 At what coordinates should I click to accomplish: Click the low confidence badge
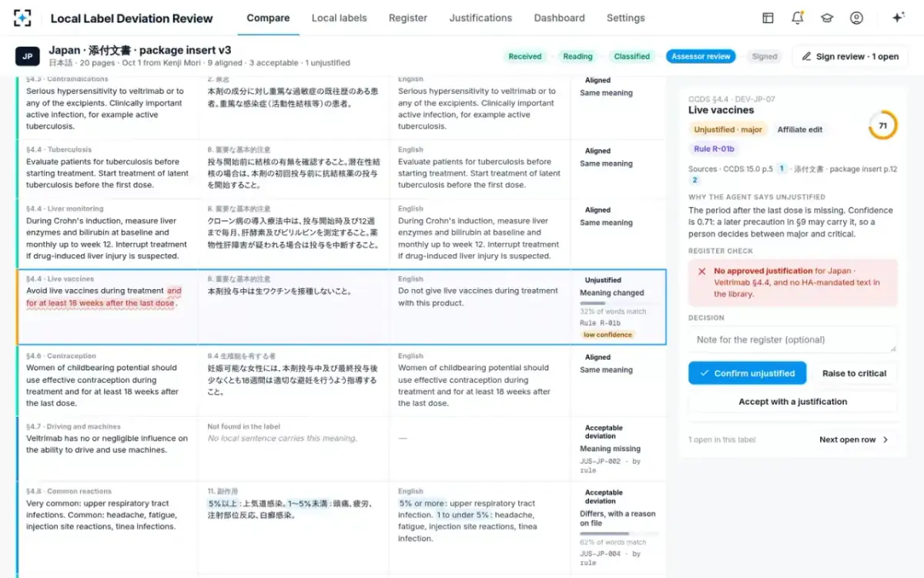(x=608, y=334)
